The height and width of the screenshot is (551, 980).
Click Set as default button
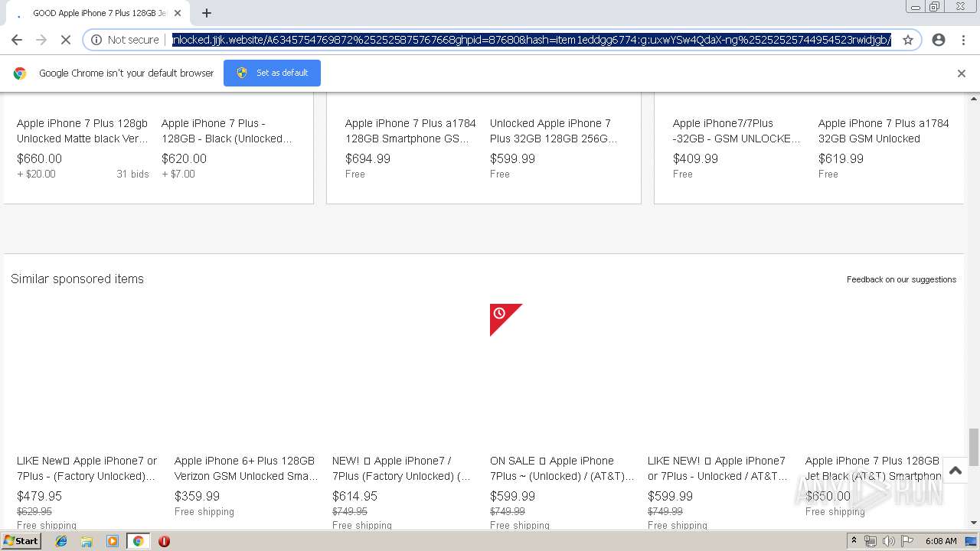(272, 73)
